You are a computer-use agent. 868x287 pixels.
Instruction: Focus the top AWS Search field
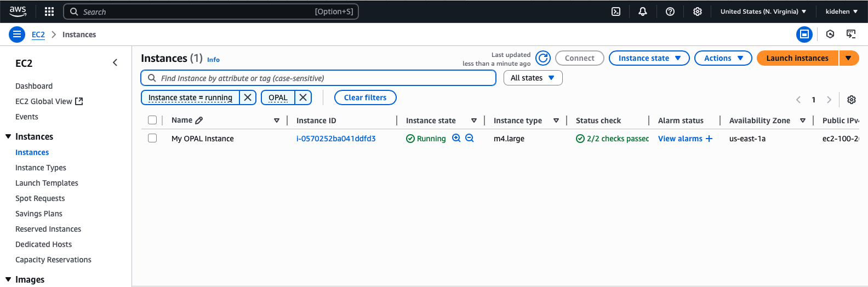[211, 12]
